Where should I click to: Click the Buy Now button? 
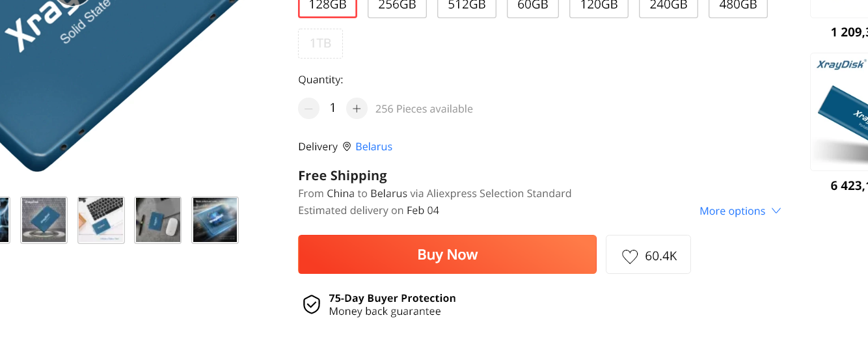[447, 254]
